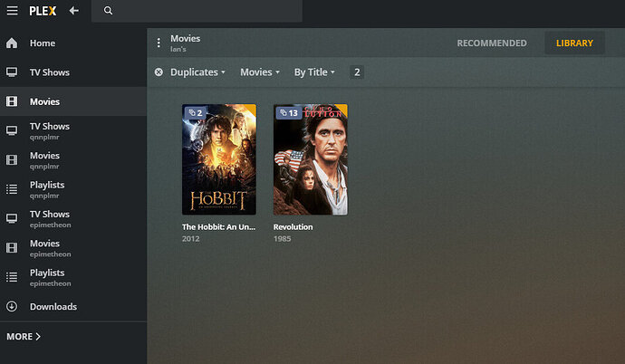Viewport: 625px width, 364px height.
Task: Open TV Shows from epimetheon server
Action: click(73, 218)
